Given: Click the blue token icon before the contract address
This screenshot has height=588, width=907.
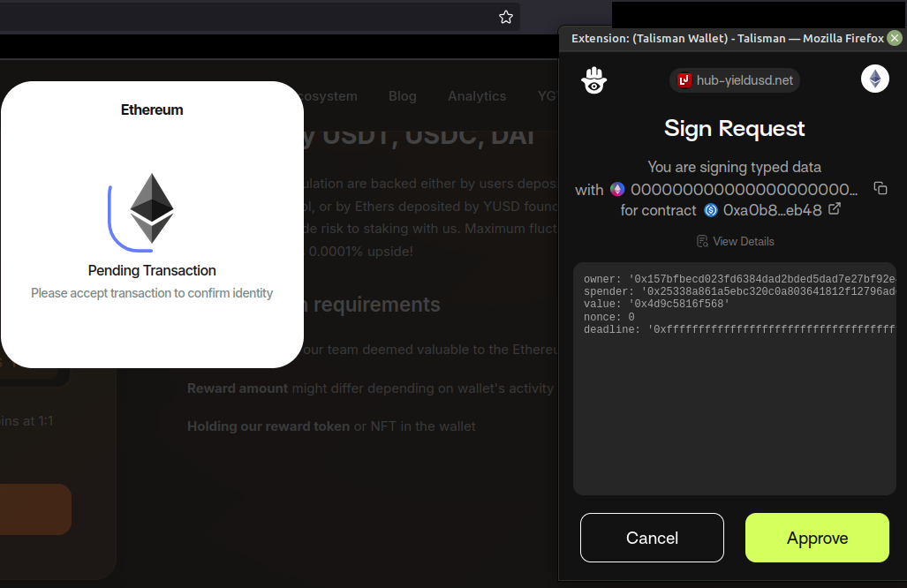Looking at the screenshot, I should click(x=711, y=210).
